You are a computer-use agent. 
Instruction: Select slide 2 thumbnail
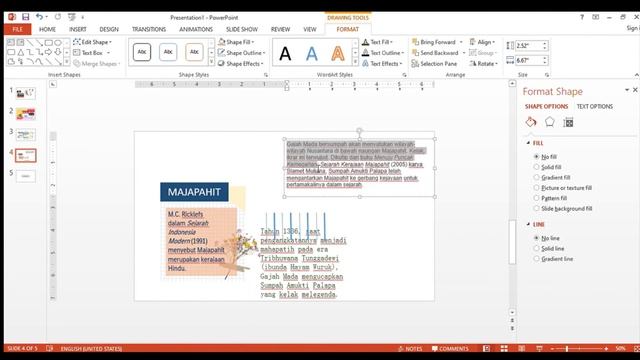click(x=25, y=114)
